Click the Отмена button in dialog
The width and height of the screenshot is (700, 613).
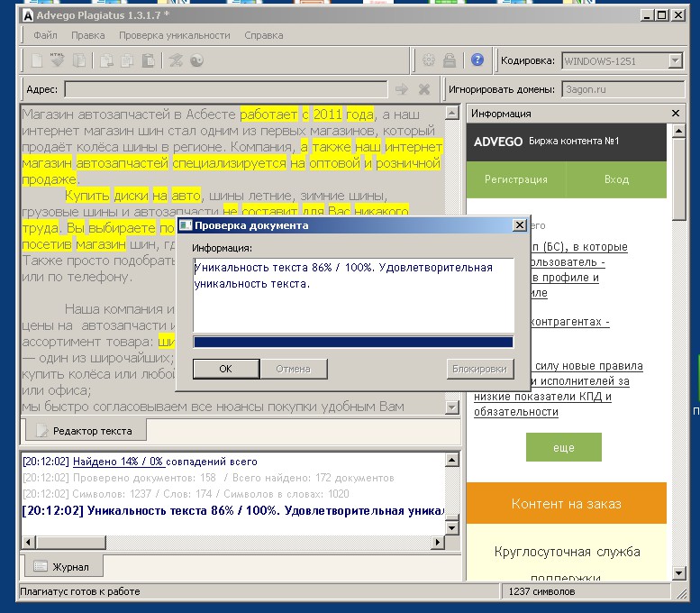click(294, 369)
